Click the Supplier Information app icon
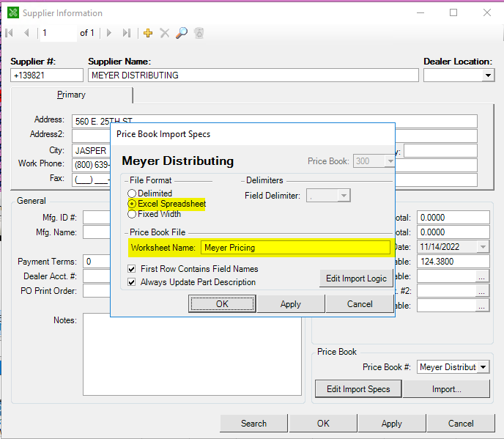Screen dimensions: 504x439 (x=13, y=13)
